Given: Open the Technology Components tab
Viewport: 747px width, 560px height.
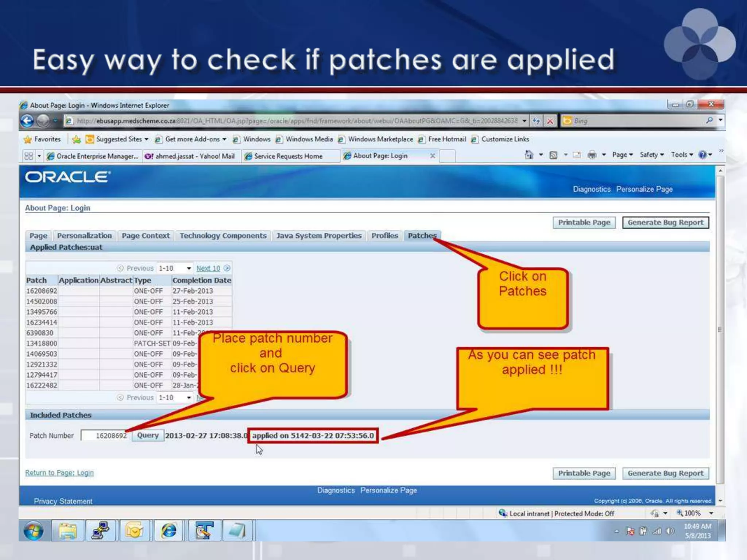Looking at the screenshot, I should pyautogui.click(x=223, y=236).
